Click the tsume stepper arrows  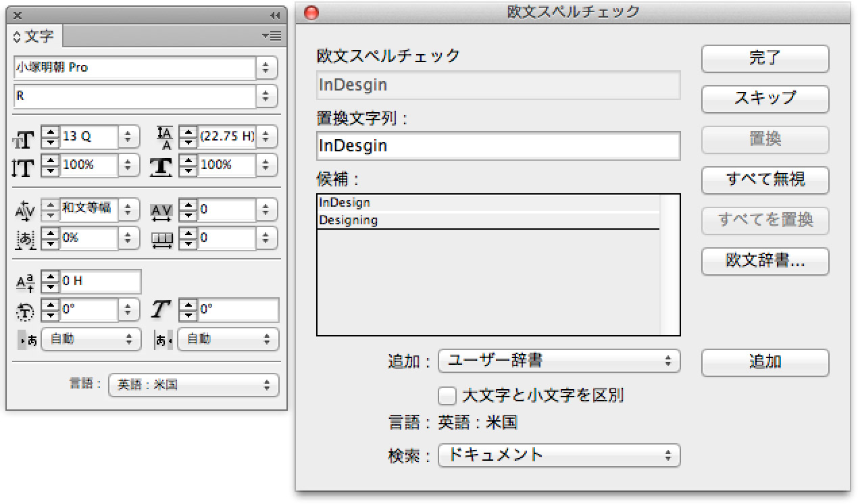(50, 238)
